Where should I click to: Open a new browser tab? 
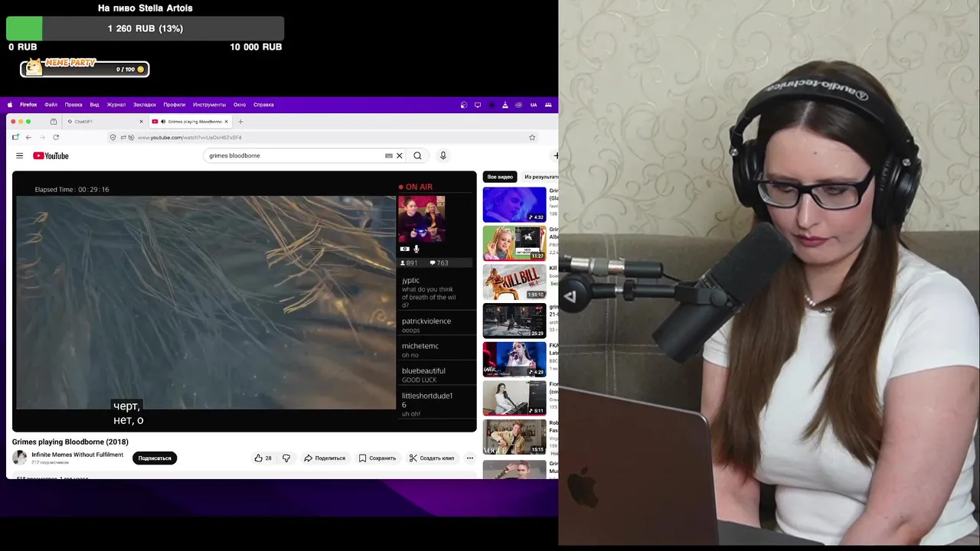[240, 122]
